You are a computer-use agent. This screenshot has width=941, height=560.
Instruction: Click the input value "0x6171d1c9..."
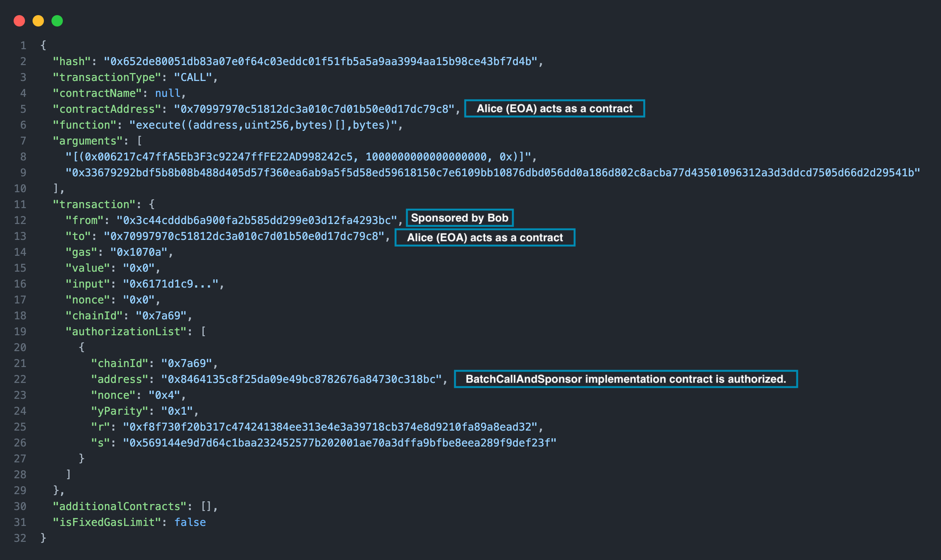tap(170, 284)
